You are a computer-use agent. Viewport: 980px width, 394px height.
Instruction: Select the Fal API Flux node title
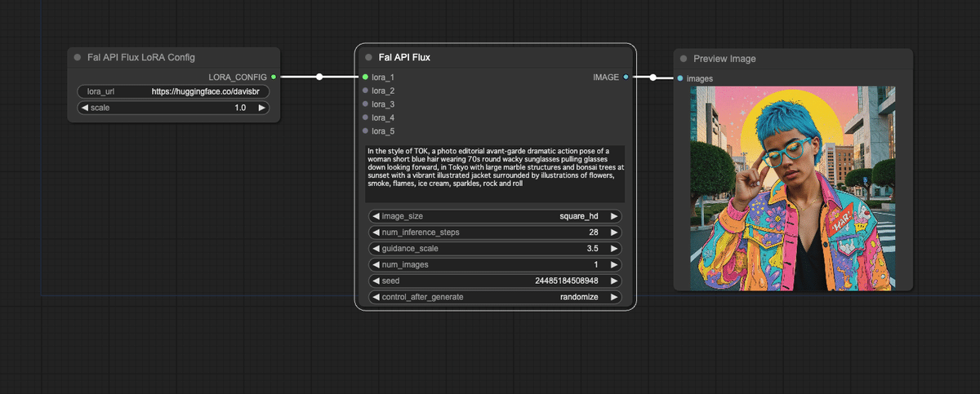tap(404, 58)
